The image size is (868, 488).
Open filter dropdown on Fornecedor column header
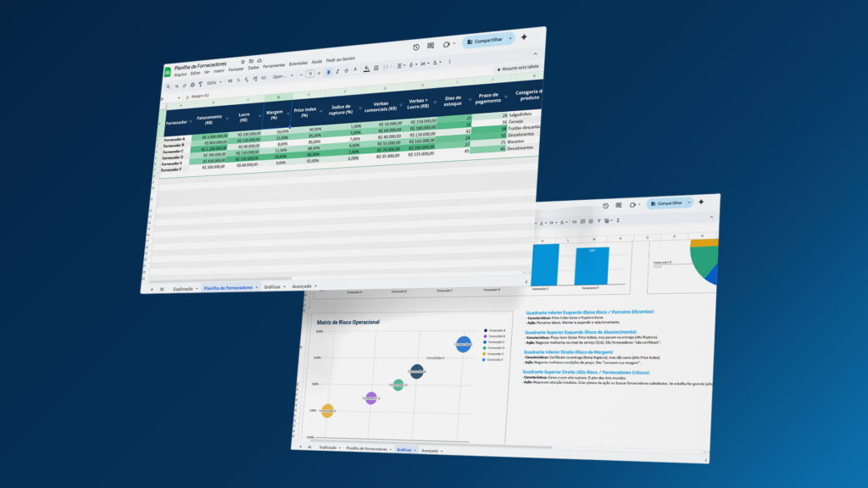point(191,120)
